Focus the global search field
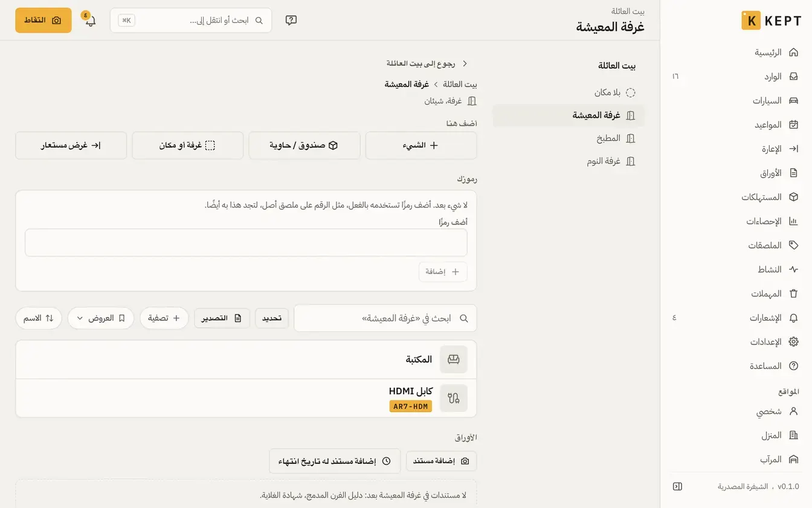 (191, 21)
